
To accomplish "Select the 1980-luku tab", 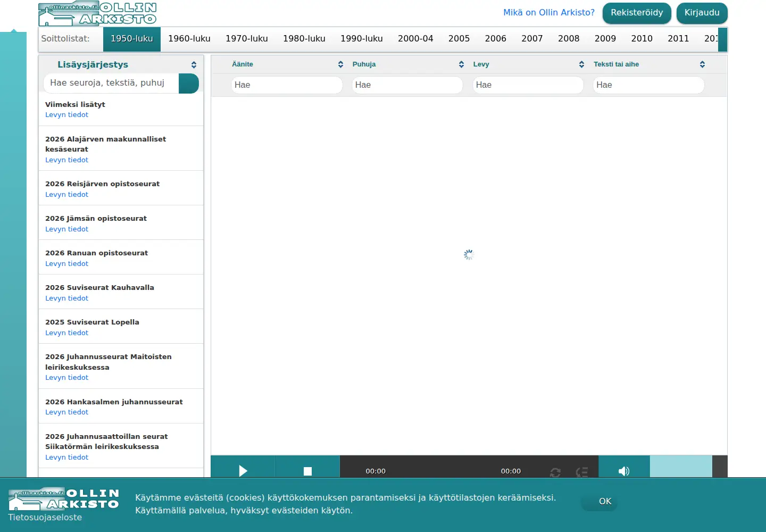I will (304, 39).
